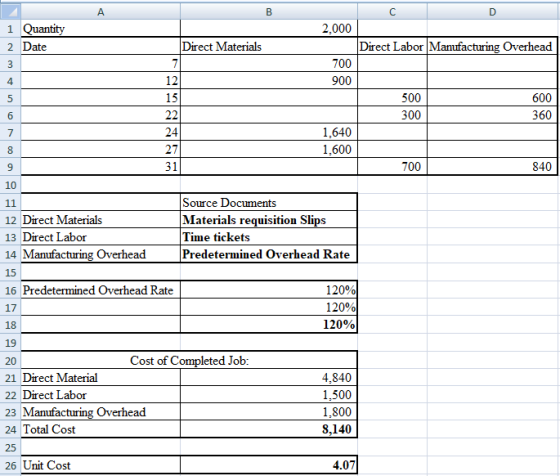Viewport: 560px width, 476px height.
Task: Select the Direct Materials 1,640 cell
Action: pos(269,132)
